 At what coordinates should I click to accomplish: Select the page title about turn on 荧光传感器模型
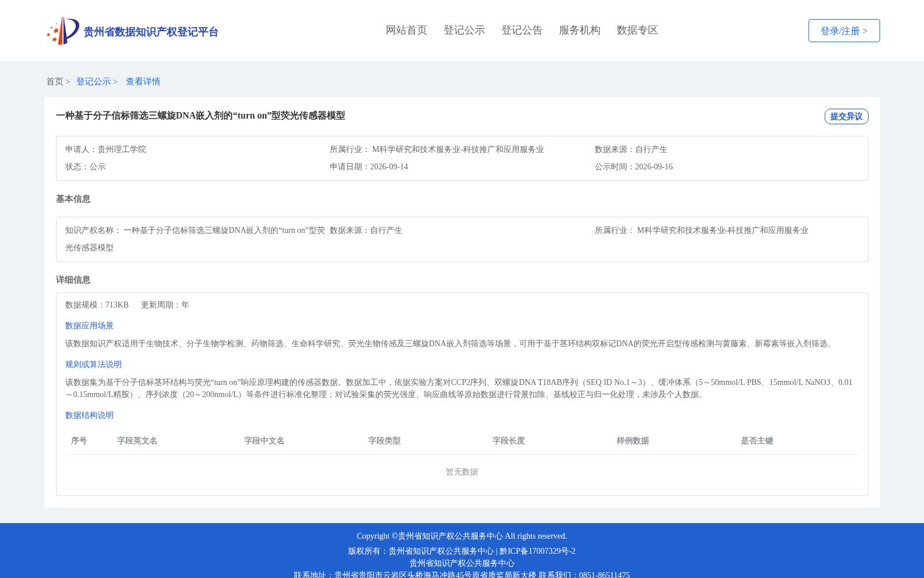200,116
